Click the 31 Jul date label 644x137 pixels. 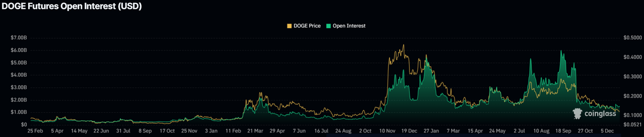(123, 131)
